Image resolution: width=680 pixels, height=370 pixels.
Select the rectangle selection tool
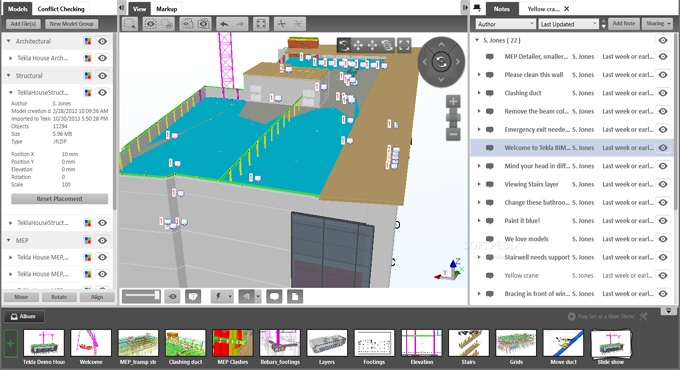130,24
